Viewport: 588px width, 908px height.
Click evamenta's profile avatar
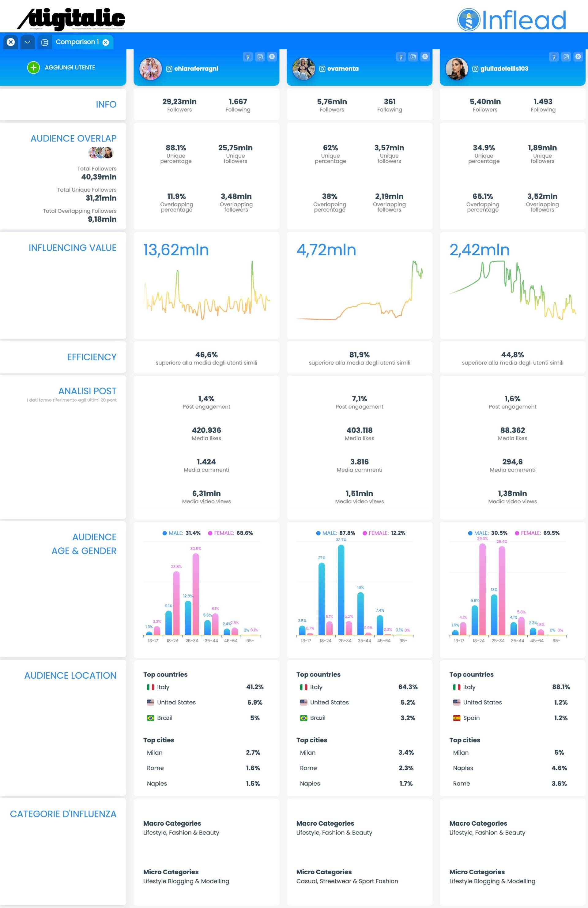(x=304, y=69)
